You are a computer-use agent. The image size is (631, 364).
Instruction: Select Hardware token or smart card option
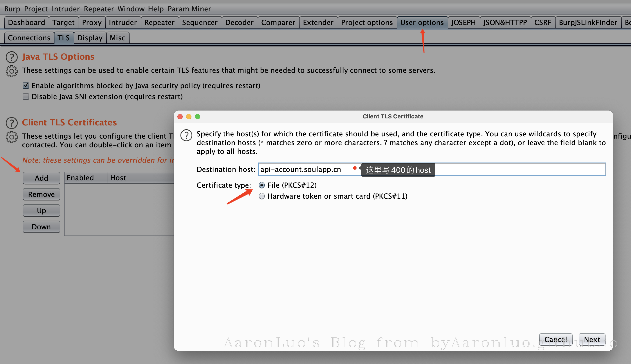pyautogui.click(x=261, y=196)
